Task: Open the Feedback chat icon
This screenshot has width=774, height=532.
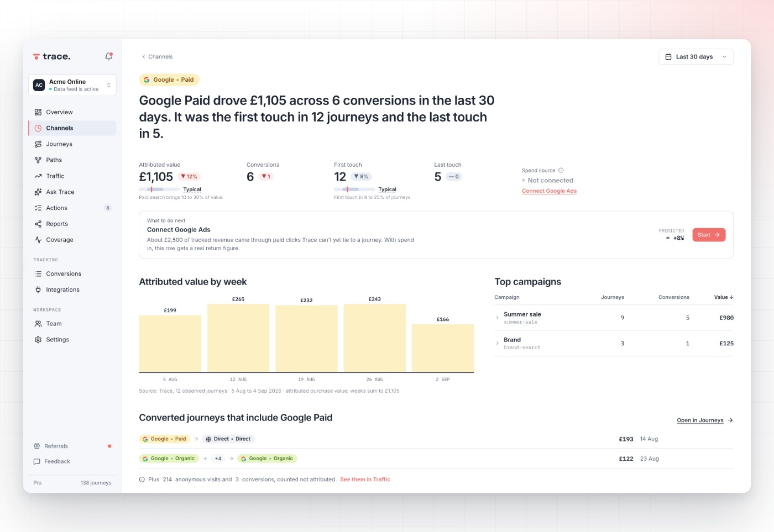Action: [x=37, y=462]
